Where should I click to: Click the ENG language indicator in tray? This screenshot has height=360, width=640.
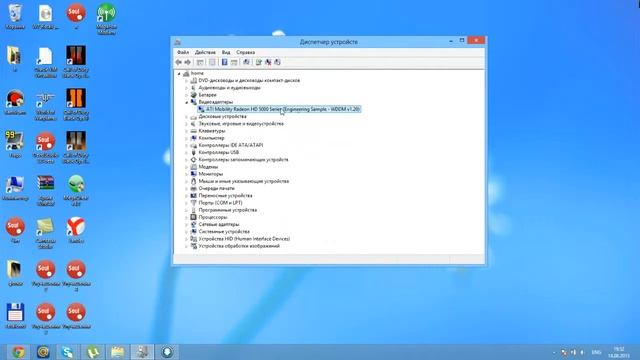[x=596, y=352]
